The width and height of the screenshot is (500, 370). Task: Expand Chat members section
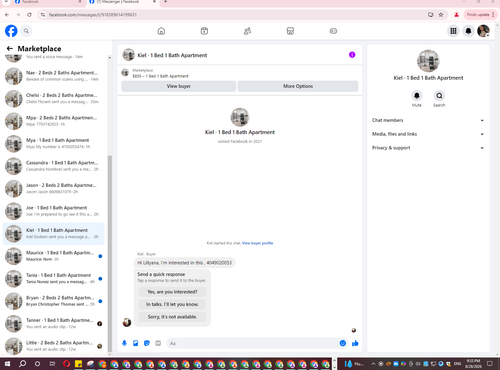click(x=428, y=120)
